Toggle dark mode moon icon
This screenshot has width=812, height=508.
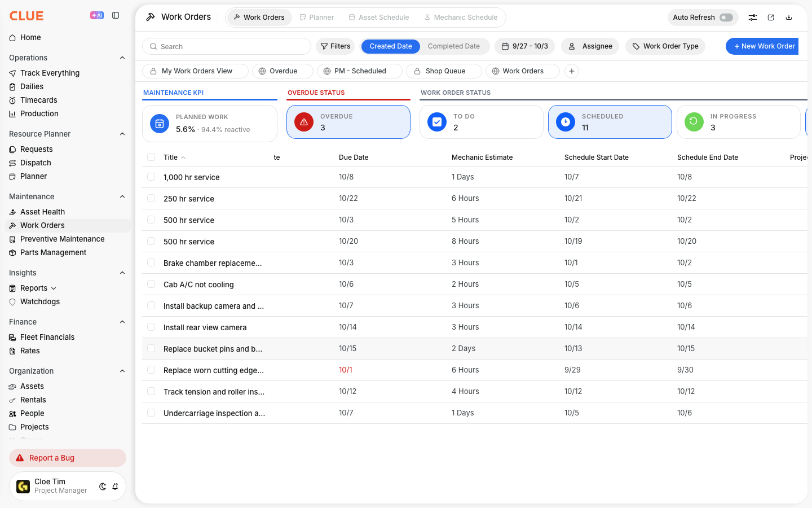(103, 487)
